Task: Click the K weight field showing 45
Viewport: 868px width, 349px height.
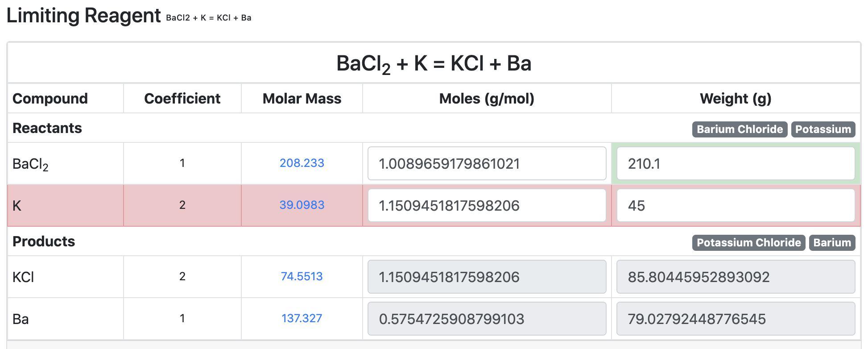Action: tap(736, 205)
